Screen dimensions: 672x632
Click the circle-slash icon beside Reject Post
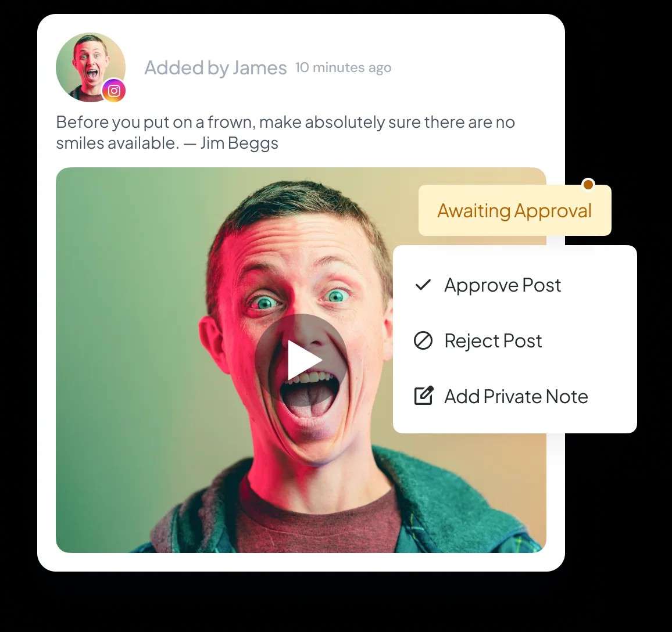click(x=423, y=341)
